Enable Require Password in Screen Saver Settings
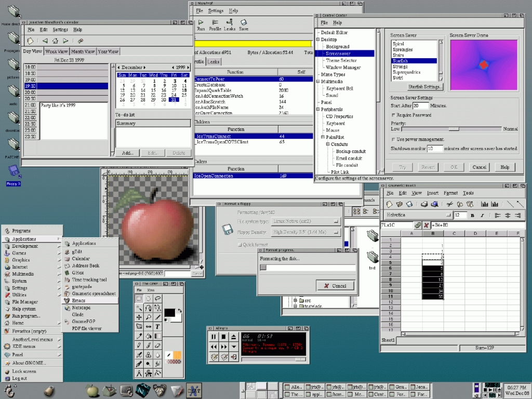Image resolution: width=532 pixels, height=399 pixels. 395,115
